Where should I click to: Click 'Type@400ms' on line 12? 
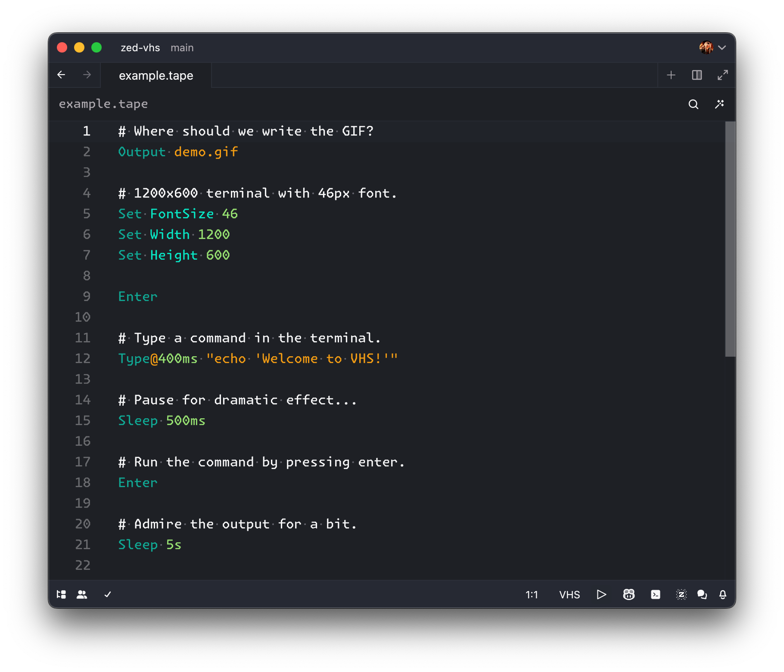pos(158,358)
